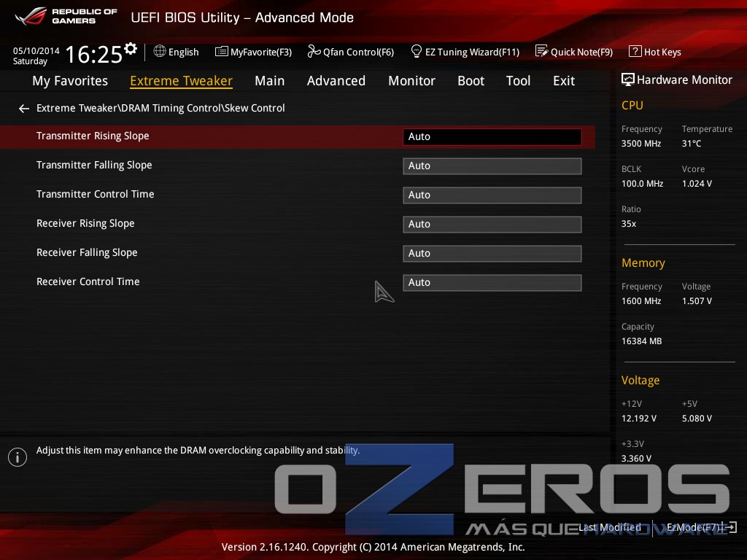
Task: Click the +12V reading 12.192 V
Action: point(639,419)
